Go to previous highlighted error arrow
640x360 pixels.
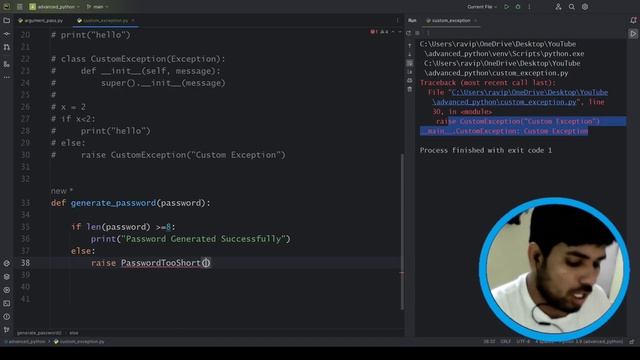(x=393, y=32)
